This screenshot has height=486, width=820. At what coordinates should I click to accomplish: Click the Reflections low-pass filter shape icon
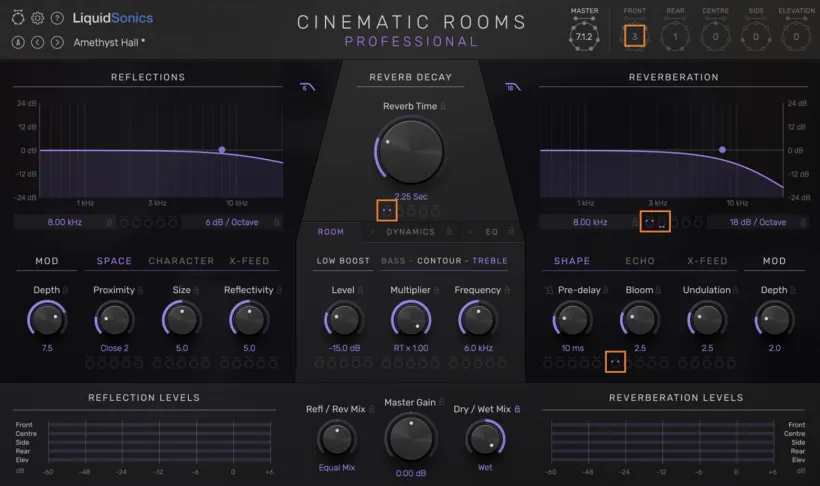pos(308,87)
